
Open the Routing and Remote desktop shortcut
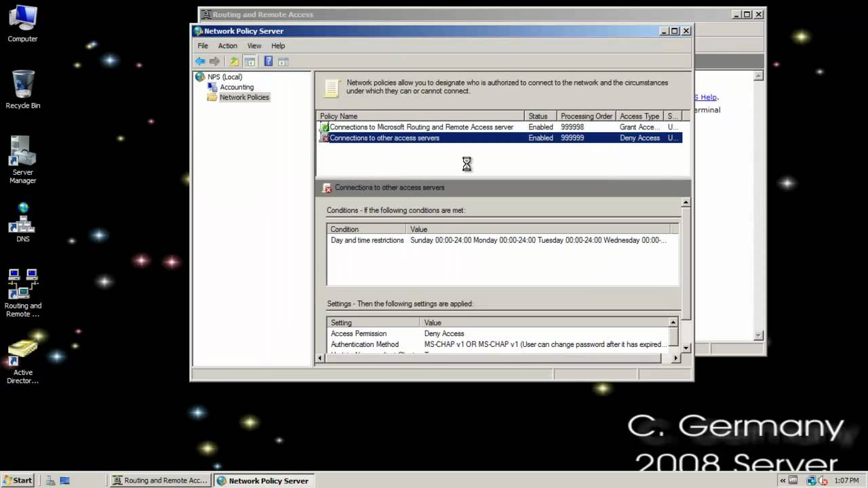22,293
